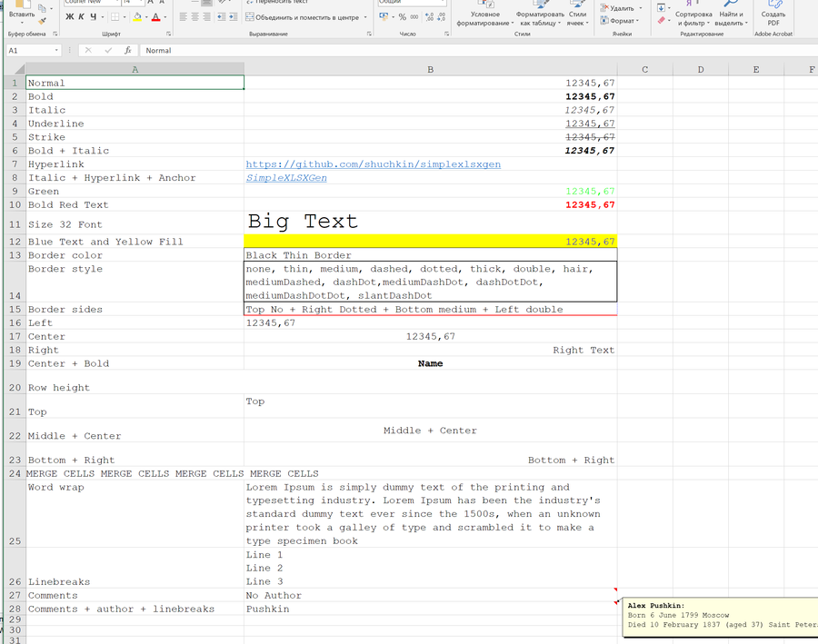
Task: Click the Clear eraser icon
Action: [662, 20]
